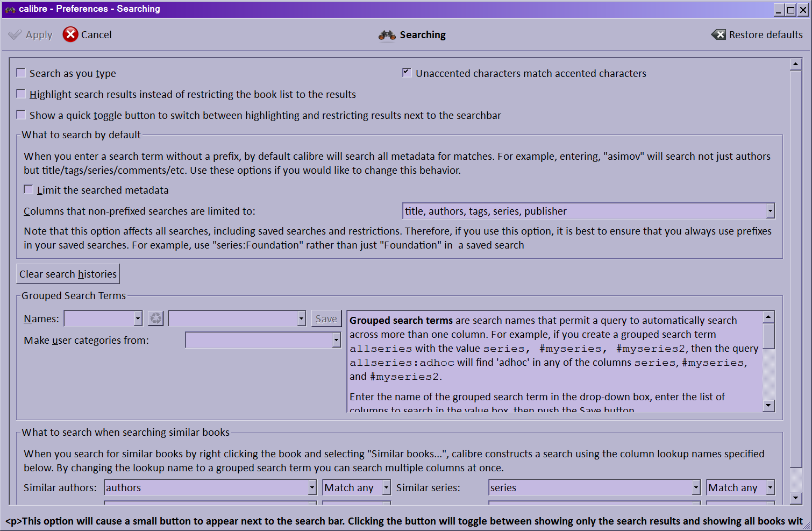The height and width of the screenshot is (531, 812).
Task: Open the Similar series column dropdown
Action: (x=696, y=487)
